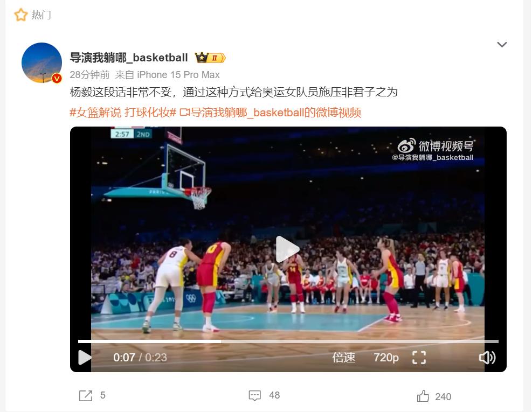Open 倍速 playback speed menu

pyautogui.click(x=343, y=358)
